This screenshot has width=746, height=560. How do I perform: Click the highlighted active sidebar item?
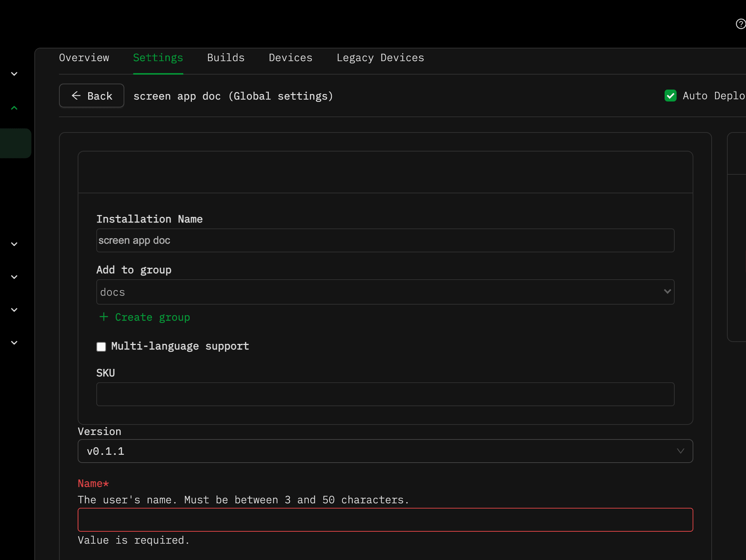click(16, 143)
